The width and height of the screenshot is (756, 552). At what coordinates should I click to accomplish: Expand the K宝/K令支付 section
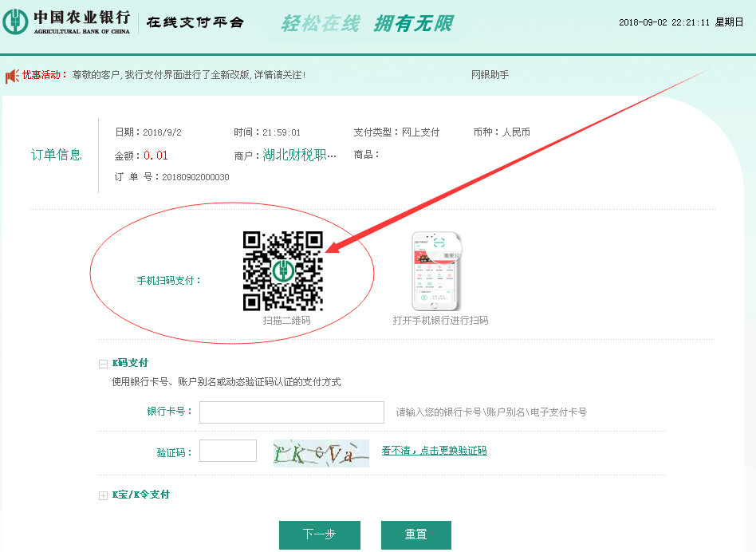coord(103,495)
